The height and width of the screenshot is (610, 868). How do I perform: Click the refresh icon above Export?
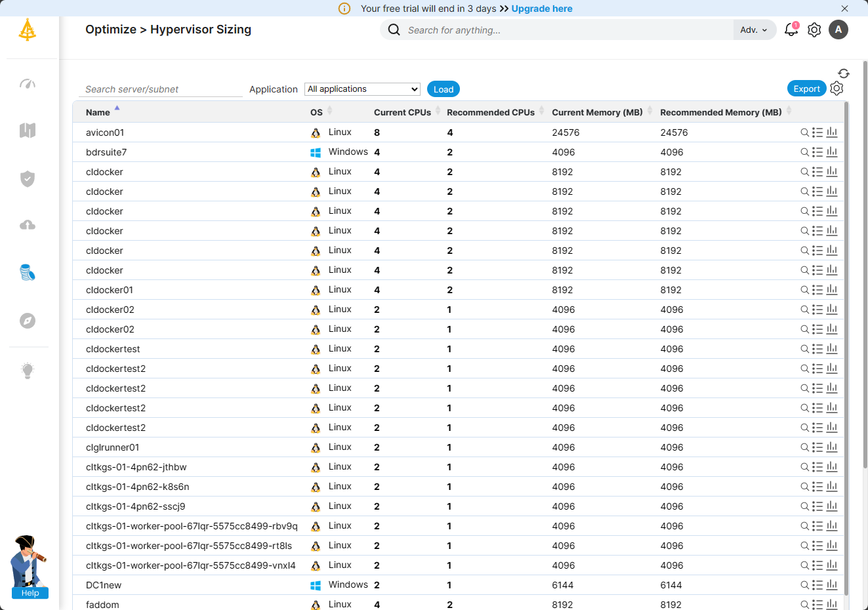tap(844, 73)
